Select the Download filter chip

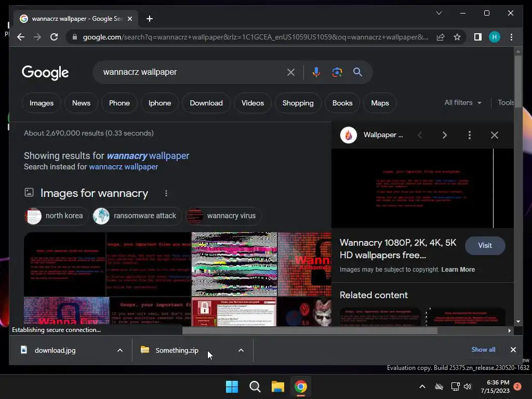click(x=206, y=103)
